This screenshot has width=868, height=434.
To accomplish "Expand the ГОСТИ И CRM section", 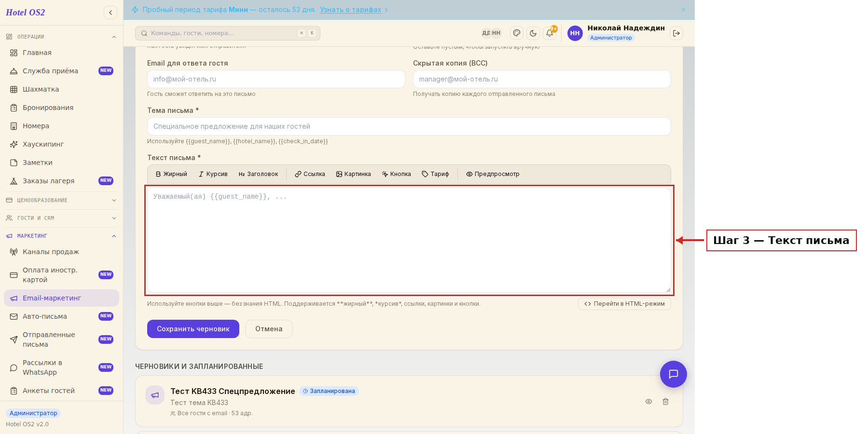I will (61, 218).
